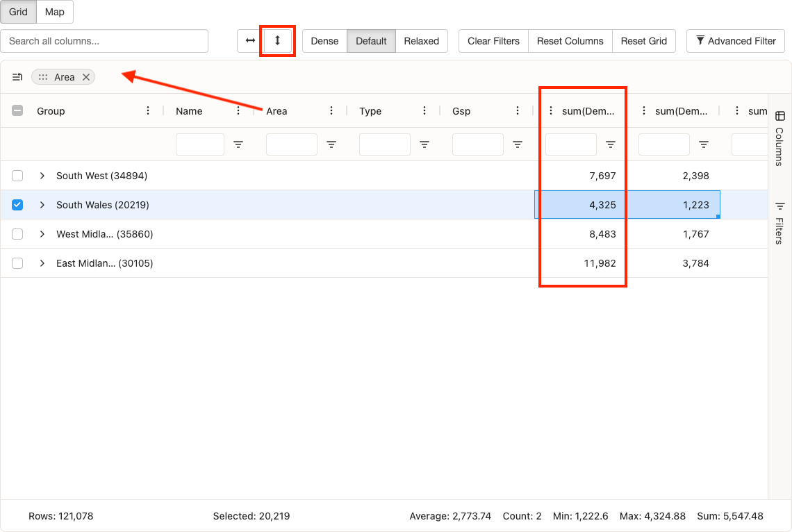Toggle the select-all header checkbox
The width and height of the screenshot is (792, 532).
(17, 110)
